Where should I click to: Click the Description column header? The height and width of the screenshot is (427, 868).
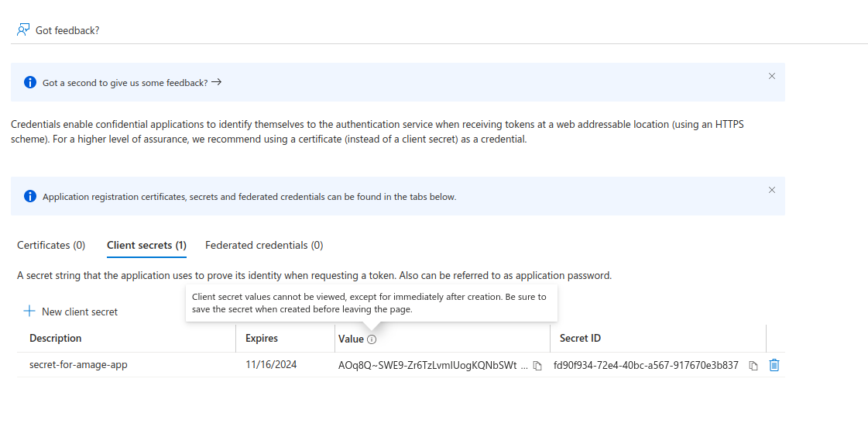[56, 339]
